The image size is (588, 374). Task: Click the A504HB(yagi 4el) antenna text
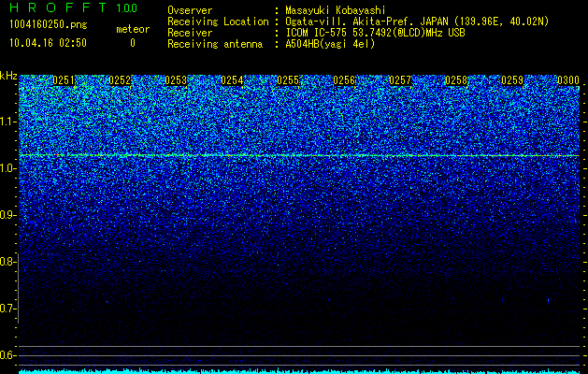(330, 44)
